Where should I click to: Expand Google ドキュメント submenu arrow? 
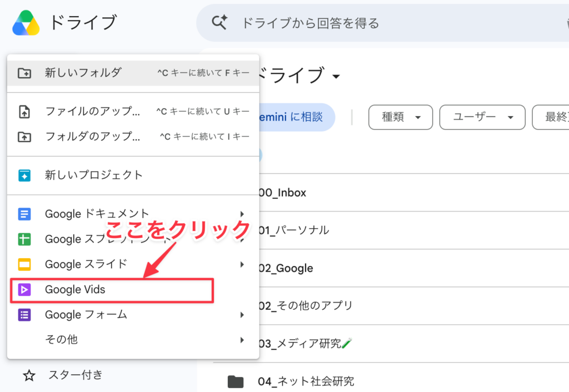[x=242, y=214]
